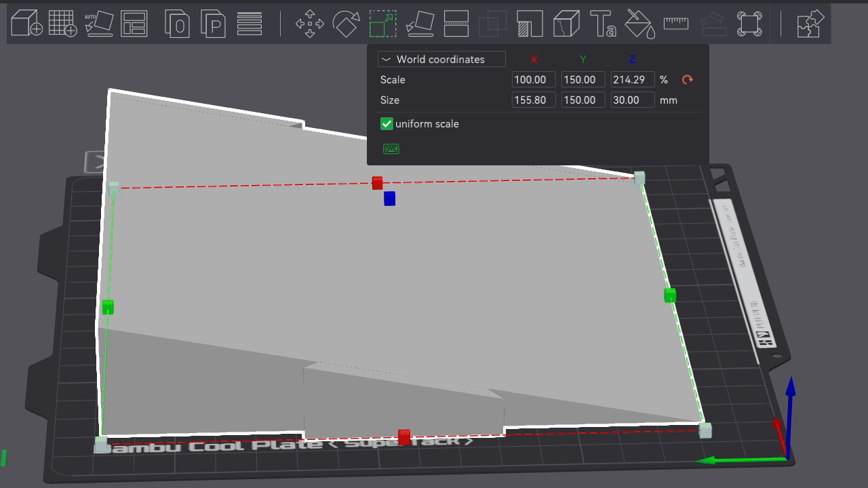Click the Size Y field showing 150.00
Image resolution: width=868 pixels, height=488 pixels.
click(583, 100)
